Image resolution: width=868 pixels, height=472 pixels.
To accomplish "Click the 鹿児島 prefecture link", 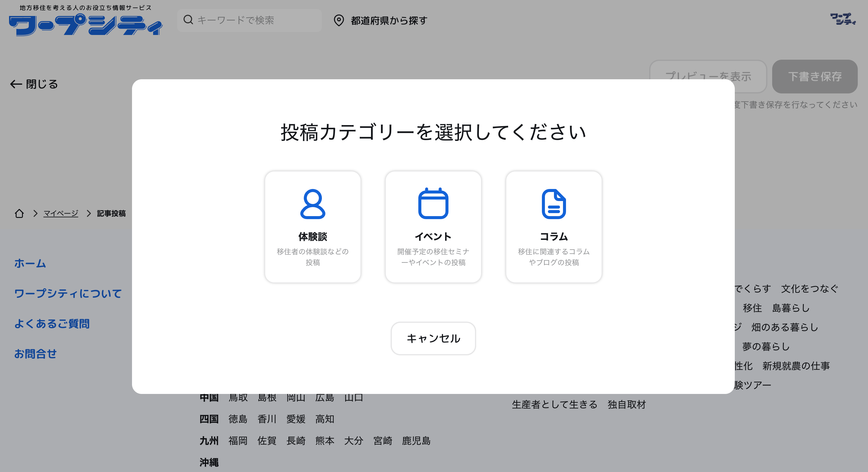I will pos(416,441).
